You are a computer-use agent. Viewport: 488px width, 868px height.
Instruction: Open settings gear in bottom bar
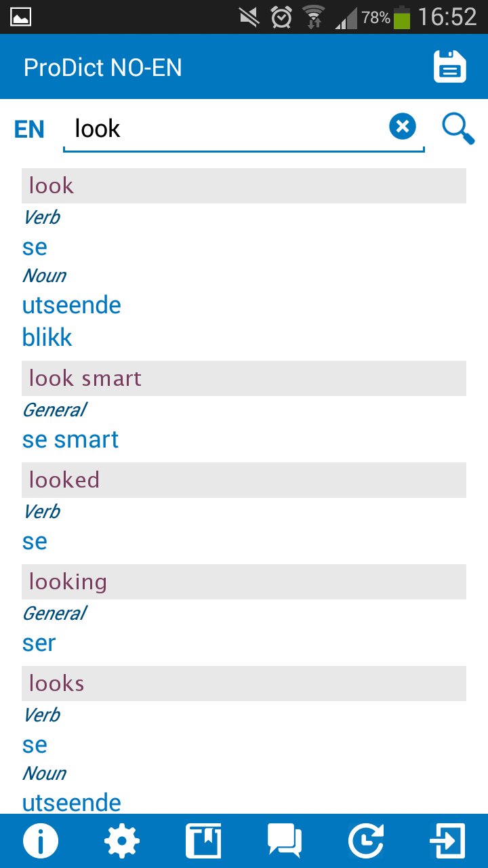click(x=122, y=841)
